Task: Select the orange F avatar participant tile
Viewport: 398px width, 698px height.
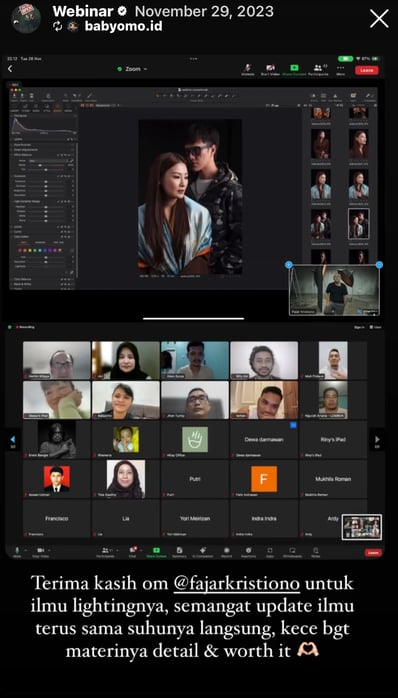Action: [264, 479]
